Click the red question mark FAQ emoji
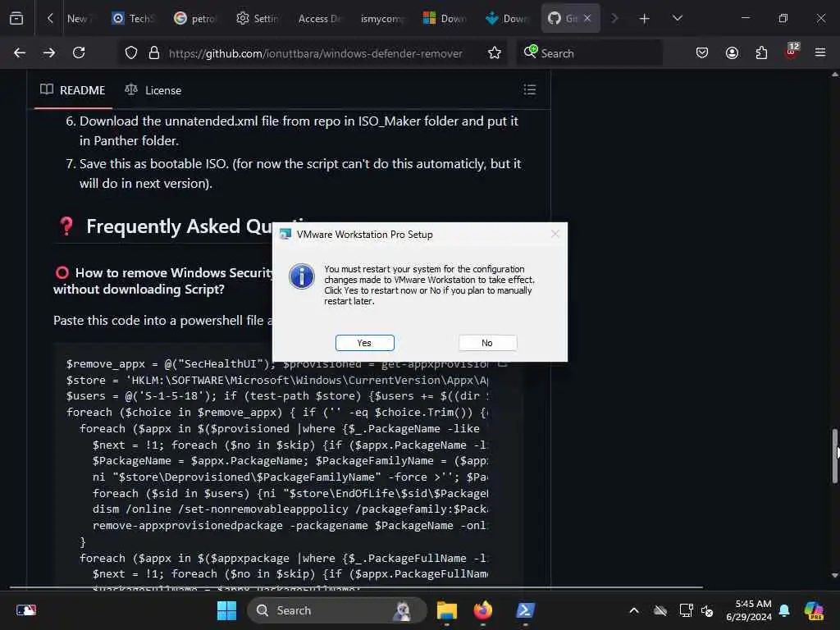Screen dimensions: 840x630 tap(66, 226)
